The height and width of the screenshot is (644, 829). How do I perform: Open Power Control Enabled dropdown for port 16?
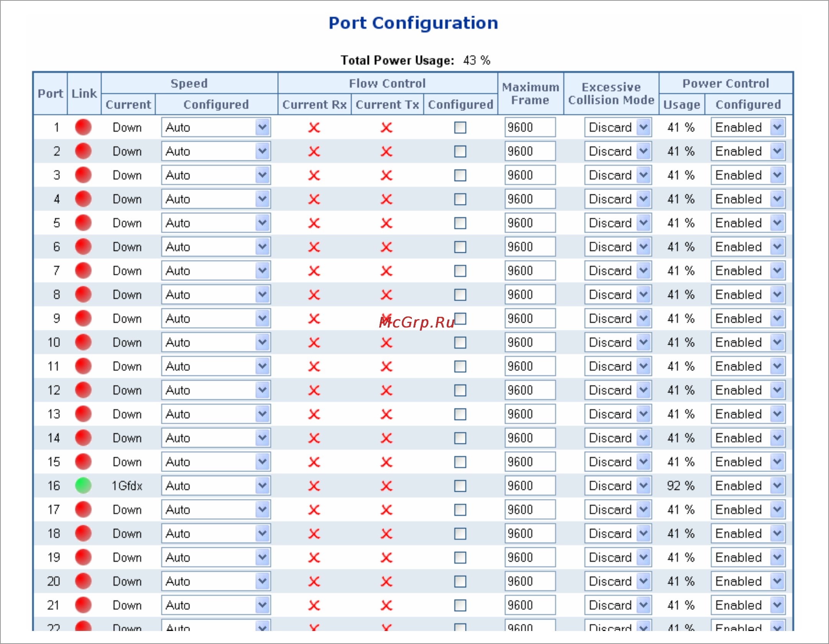coord(748,486)
